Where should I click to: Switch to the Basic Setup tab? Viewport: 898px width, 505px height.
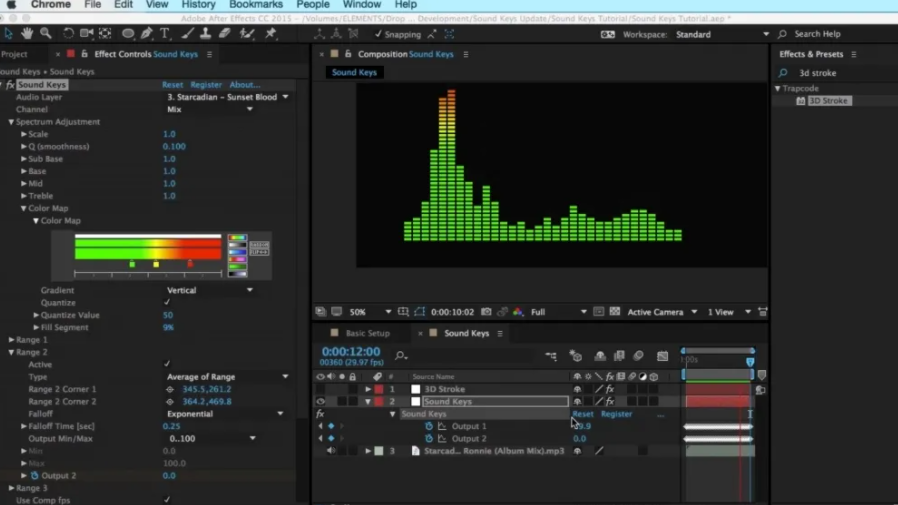coord(367,333)
